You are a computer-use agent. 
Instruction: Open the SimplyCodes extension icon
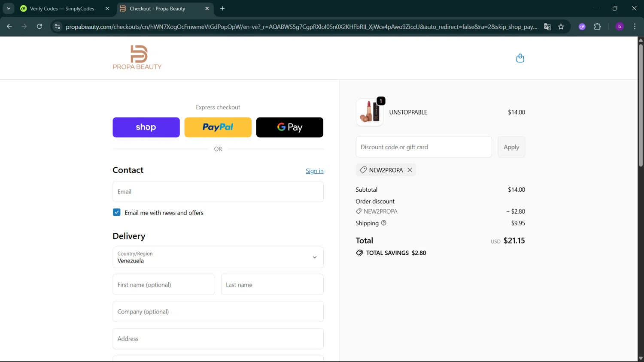pos(582,27)
